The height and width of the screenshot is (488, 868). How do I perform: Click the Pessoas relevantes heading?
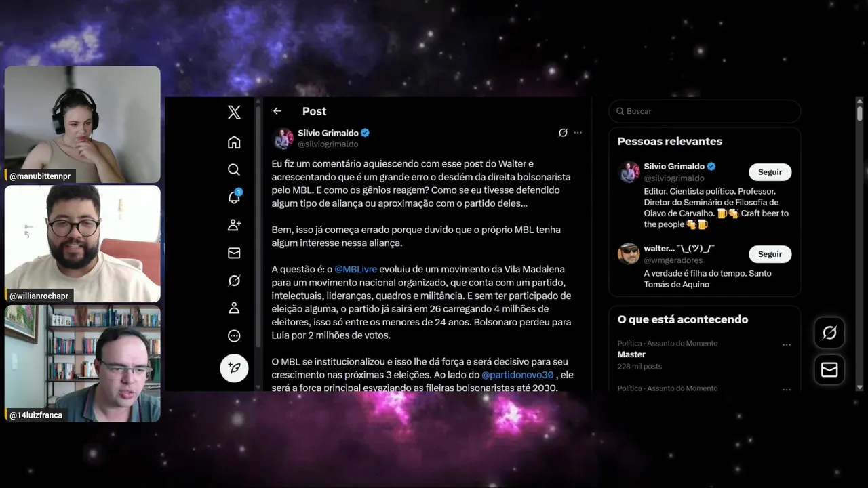tap(669, 142)
